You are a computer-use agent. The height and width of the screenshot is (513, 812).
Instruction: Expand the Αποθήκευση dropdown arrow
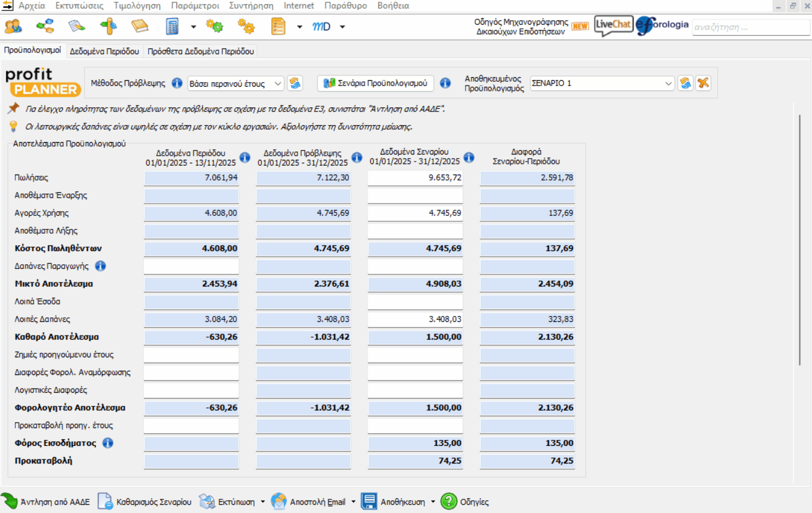(x=433, y=502)
